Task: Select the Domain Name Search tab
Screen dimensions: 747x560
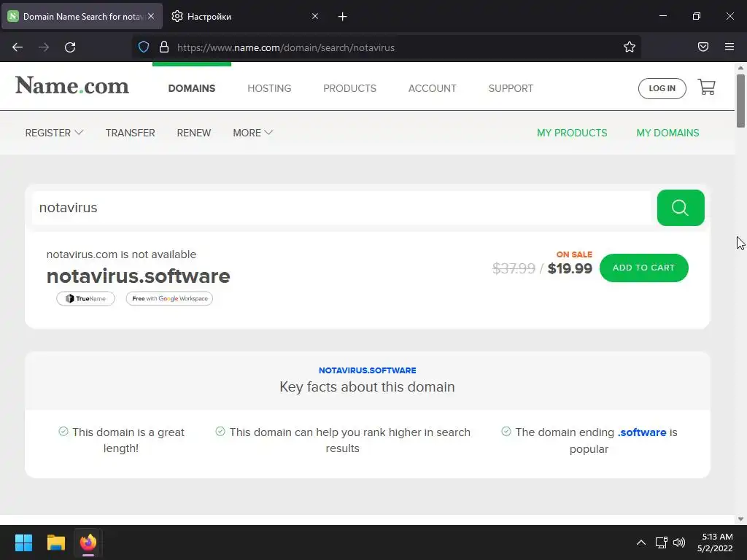Action: click(x=82, y=16)
